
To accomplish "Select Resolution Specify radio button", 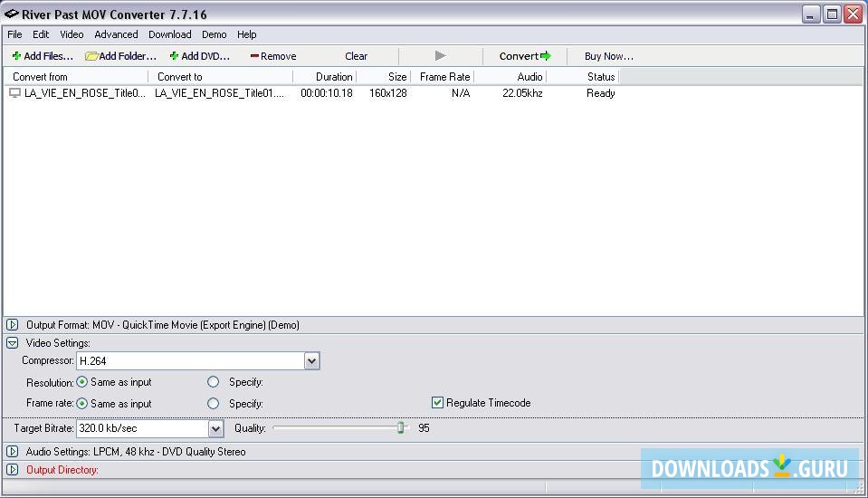I will (213, 382).
